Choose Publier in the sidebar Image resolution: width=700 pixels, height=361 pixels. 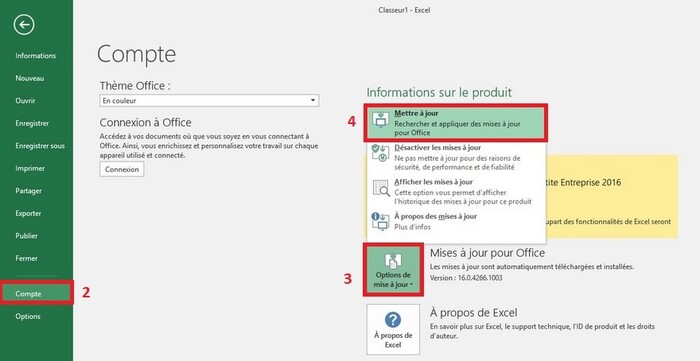pos(27,236)
